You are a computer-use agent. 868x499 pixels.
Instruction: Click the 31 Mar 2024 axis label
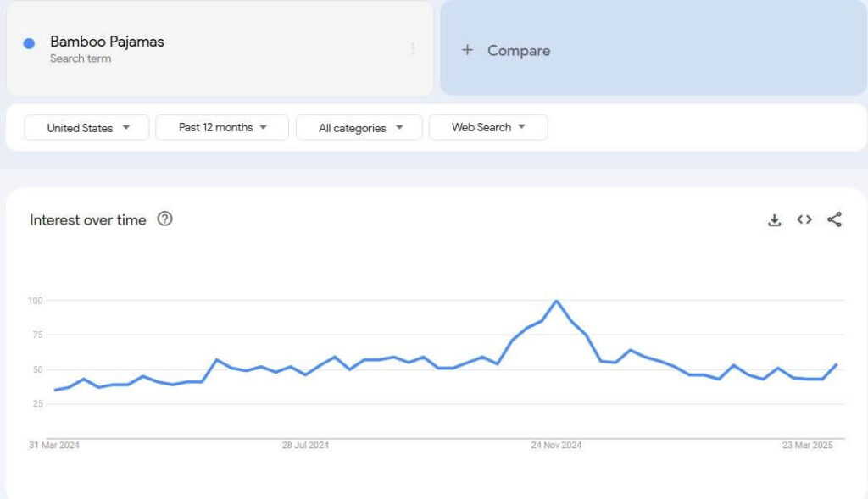(53, 445)
